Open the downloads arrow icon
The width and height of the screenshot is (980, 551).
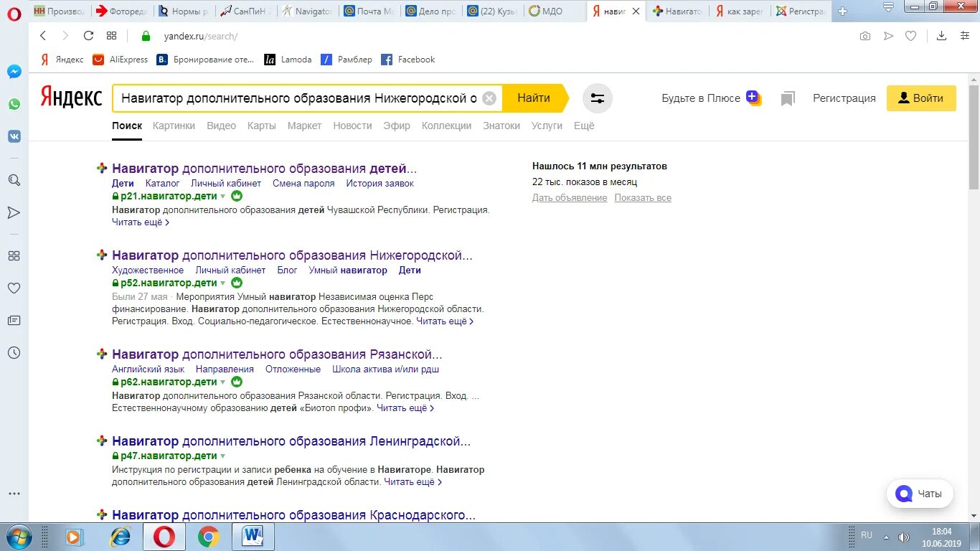click(942, 36)
